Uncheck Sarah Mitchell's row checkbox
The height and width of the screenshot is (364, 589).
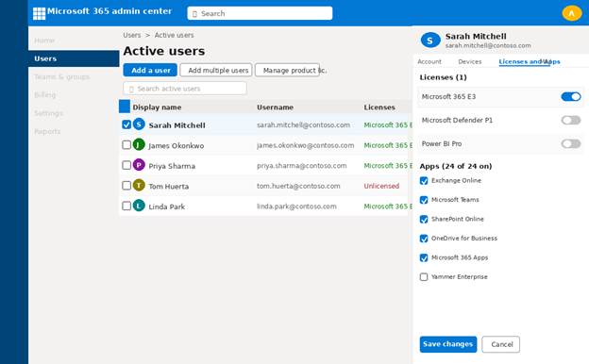[x=126, y=124]
